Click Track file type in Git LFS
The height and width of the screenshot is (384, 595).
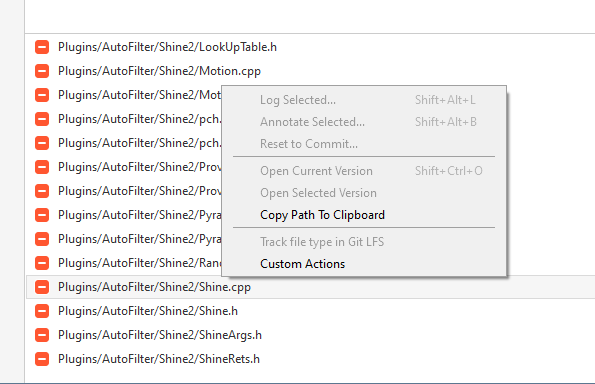point(364,242)
